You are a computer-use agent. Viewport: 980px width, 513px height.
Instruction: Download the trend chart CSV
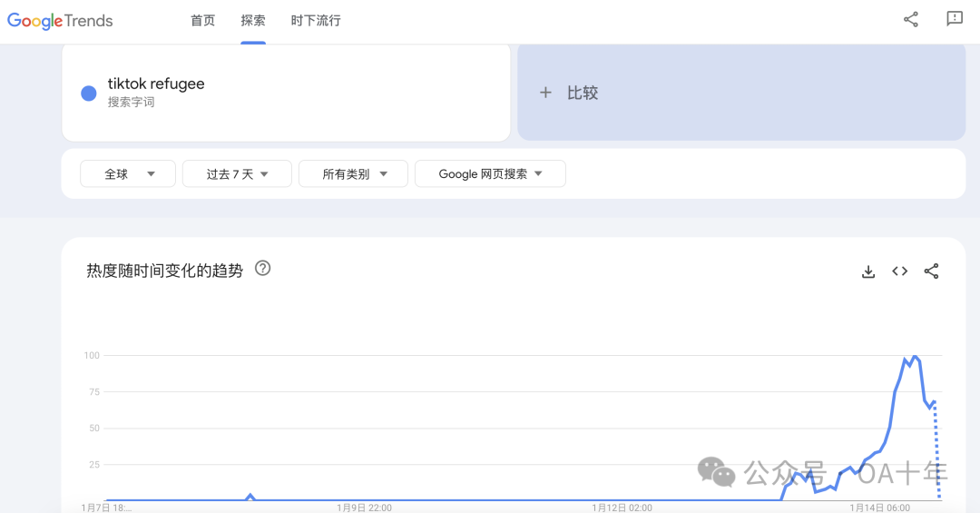point(868,271)
